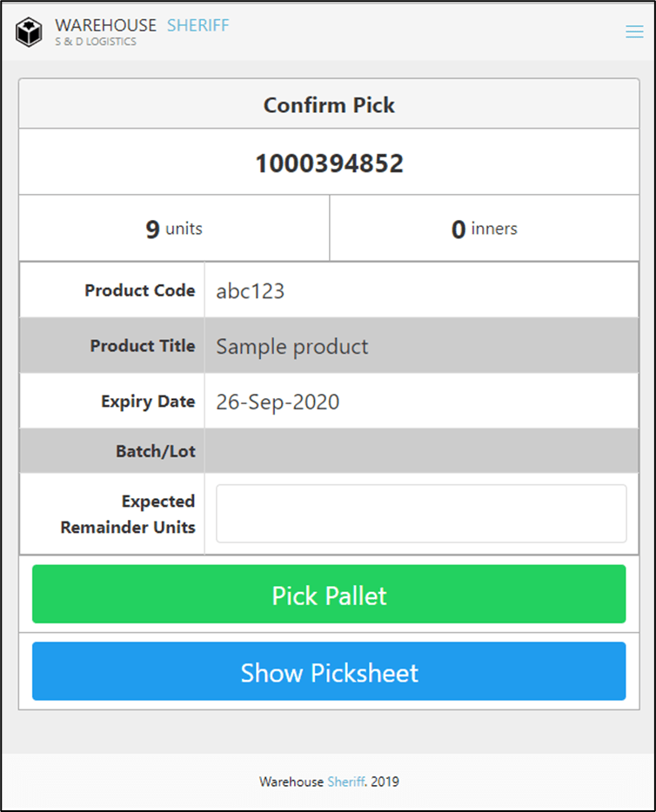Image resolution: width=656 pixels, height=812 pixels.
Task: Click the Batch/Lot label
Action: (x=155, y=452)
